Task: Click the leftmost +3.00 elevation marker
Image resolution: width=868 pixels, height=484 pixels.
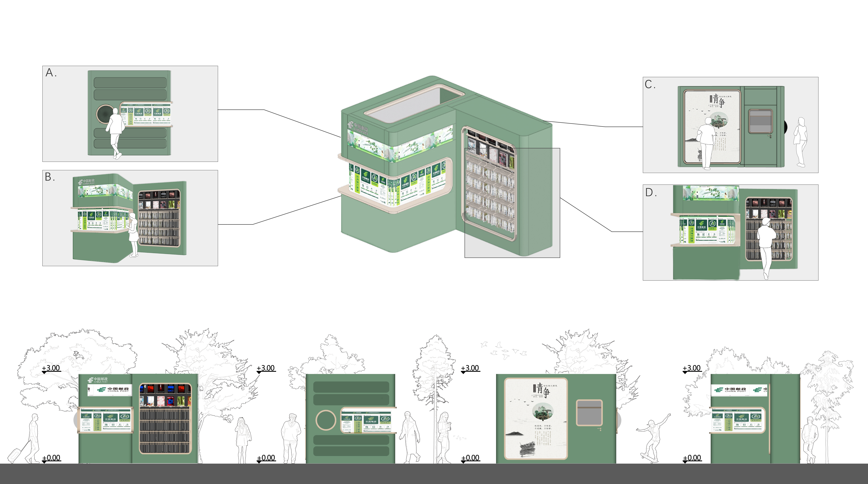Action: click(x=51, y=368)
